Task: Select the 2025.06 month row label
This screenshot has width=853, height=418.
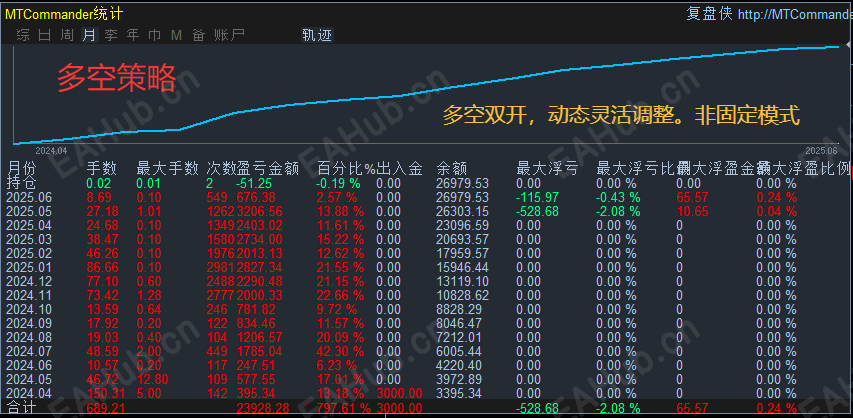Action: (27, 197)
